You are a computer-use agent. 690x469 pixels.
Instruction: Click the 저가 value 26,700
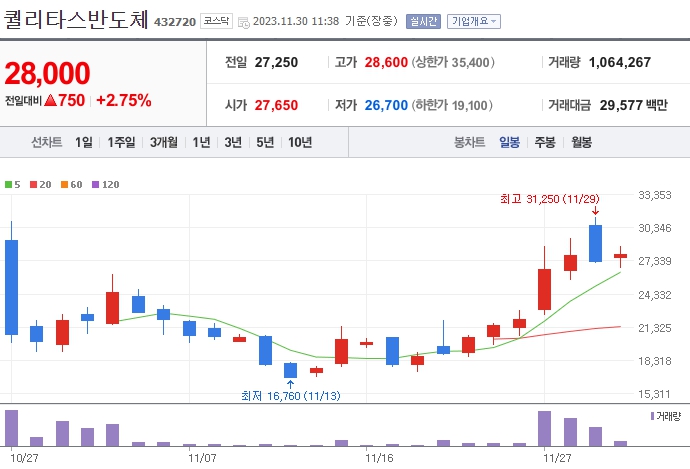[386, 105]
